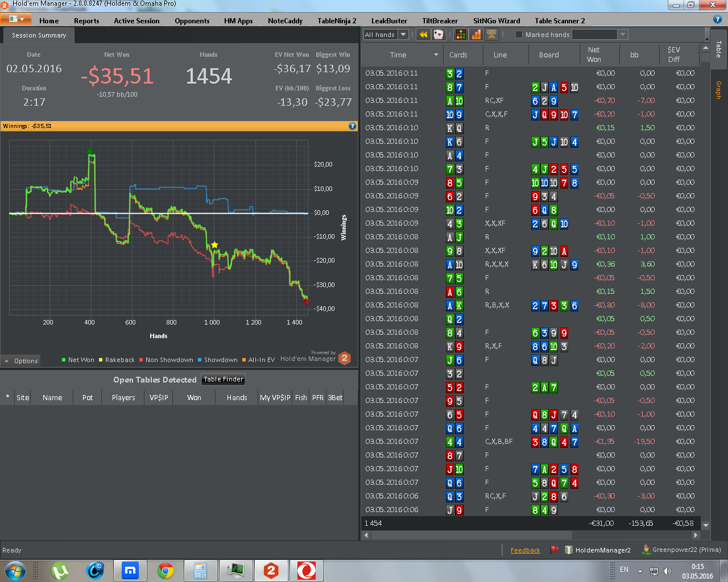
Task: Toggle Rakeback legend series
Action: pyautogui.click(x=117, y=360)
